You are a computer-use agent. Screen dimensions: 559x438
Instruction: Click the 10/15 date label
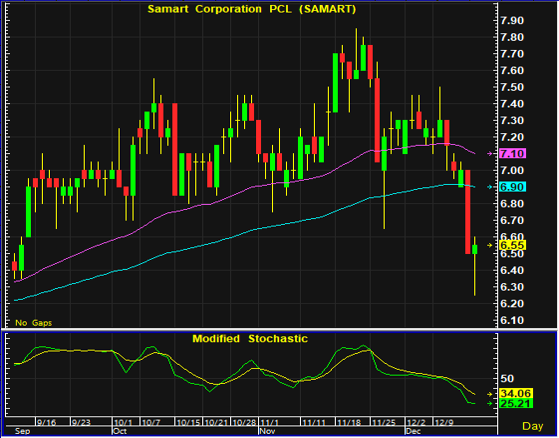[189, 423]
